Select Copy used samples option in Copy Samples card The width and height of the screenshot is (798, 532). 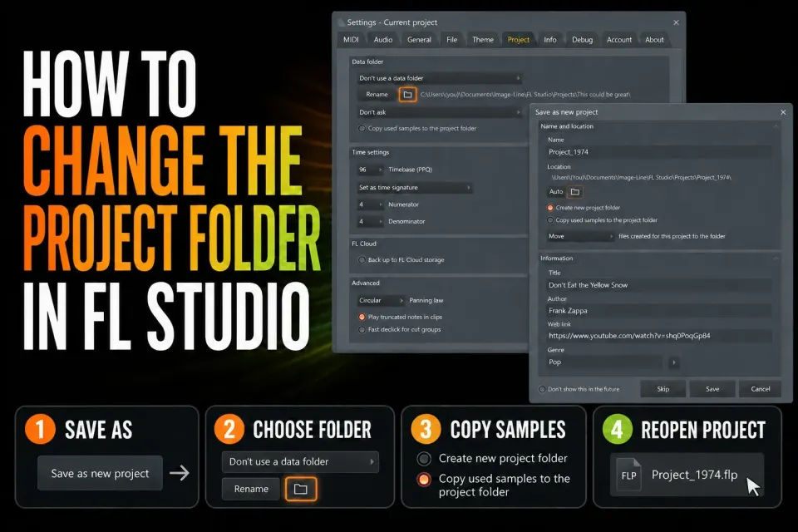(x=424, y=480)
